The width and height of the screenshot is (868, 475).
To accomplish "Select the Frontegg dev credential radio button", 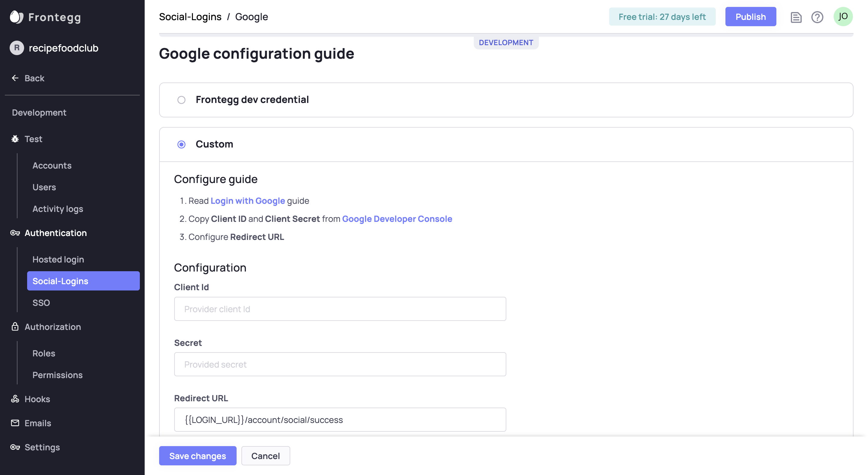I will (181, 100).
